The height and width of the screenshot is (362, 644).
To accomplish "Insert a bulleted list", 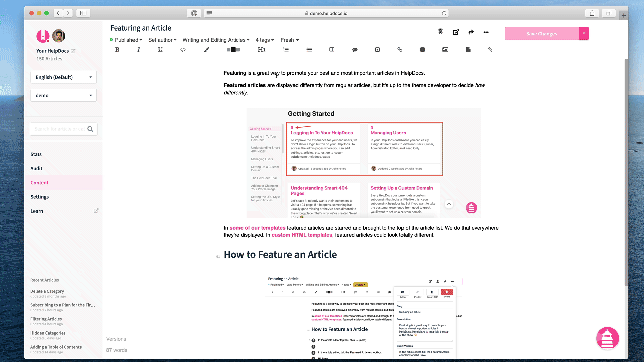I will (x=309, y=50).
